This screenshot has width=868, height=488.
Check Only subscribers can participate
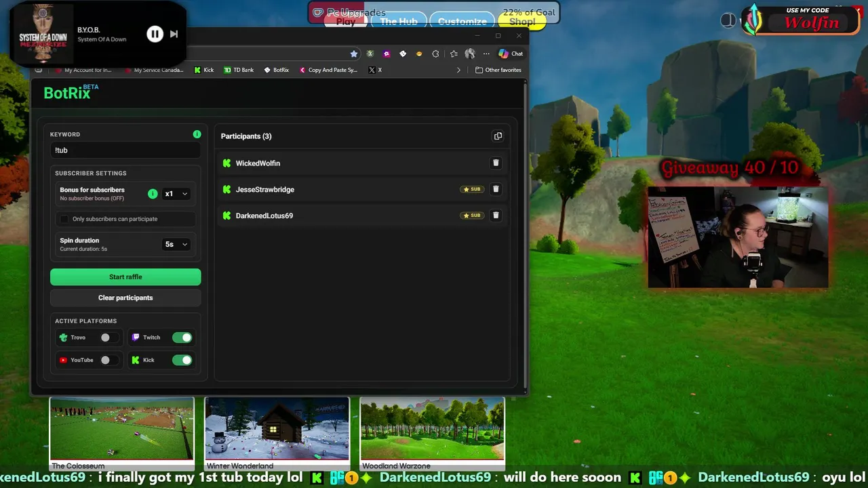[64, 219]
